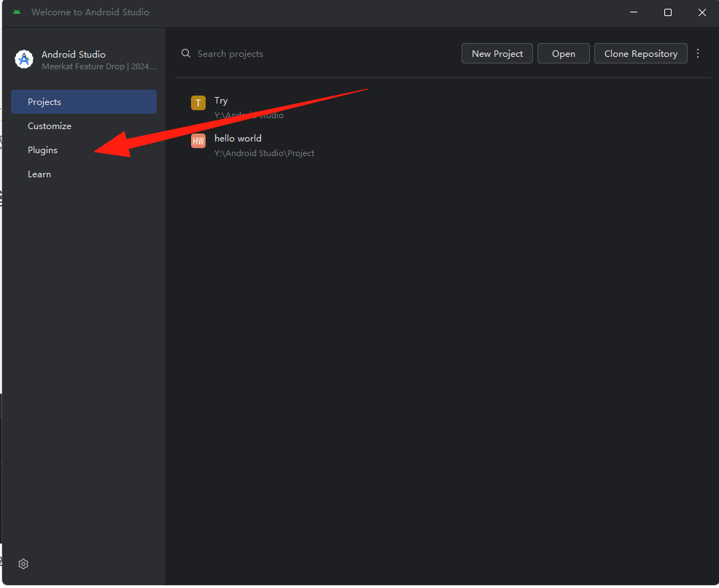Click the magnifier search icon
Screen dimensions: 719x588
point(186,54)
